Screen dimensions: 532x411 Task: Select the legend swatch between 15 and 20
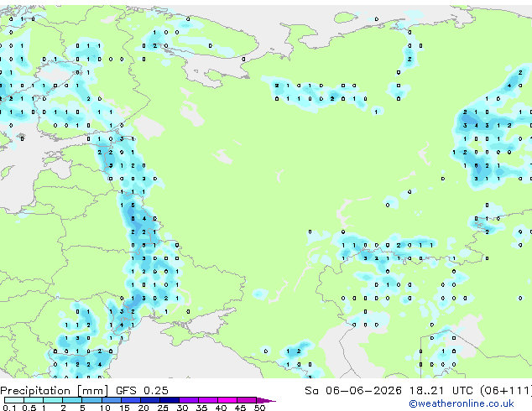[x=130, y=400]
